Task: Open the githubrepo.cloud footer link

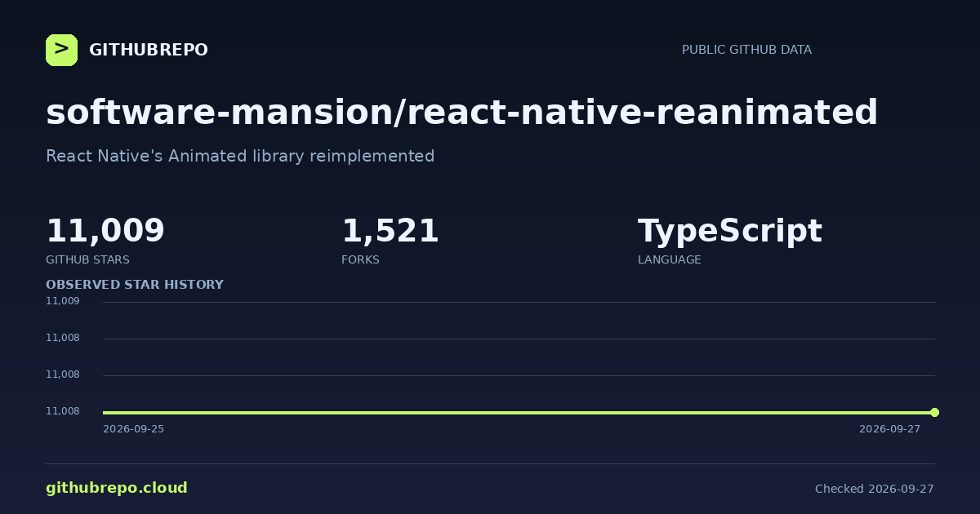Action: pos(117,488)
